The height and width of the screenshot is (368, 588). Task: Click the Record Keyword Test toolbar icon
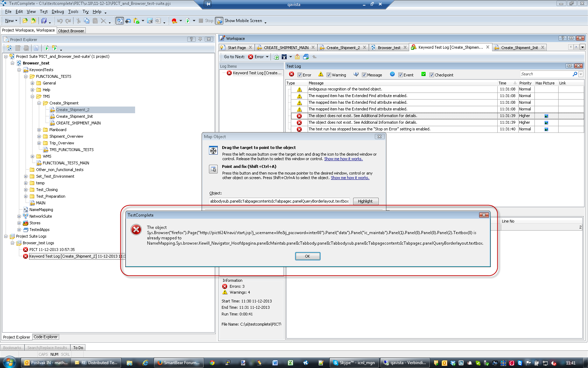point(174,21)
